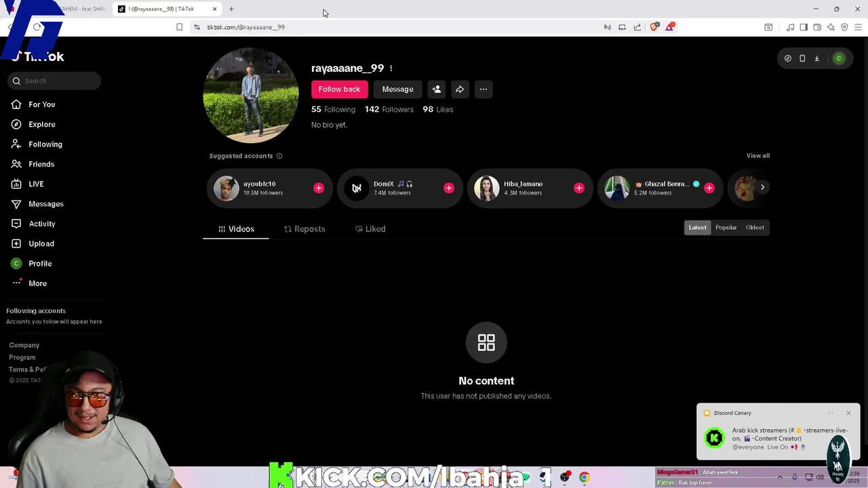
Task: Open the 142 Followers list
Action: coord(389,109)
